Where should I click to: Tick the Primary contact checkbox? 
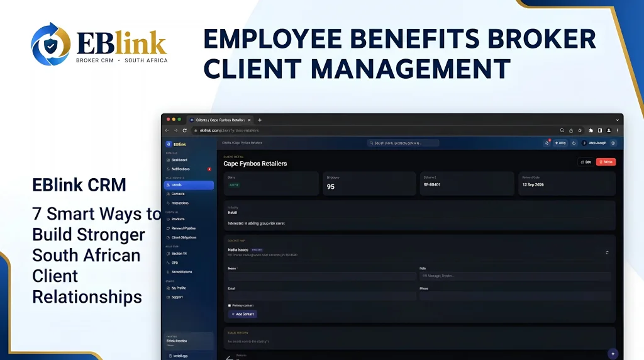click(x=230, y=305)
